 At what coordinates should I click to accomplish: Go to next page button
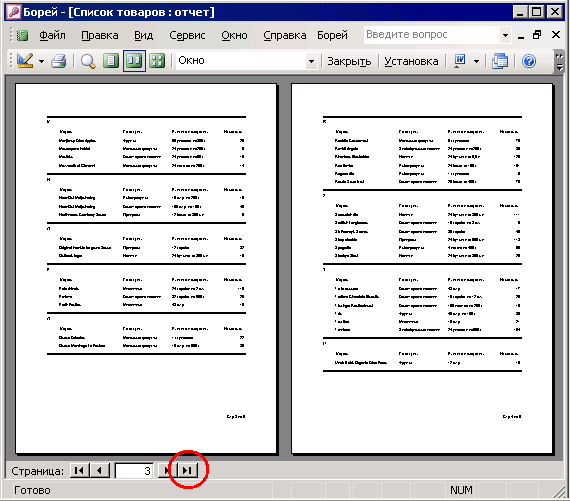point(168,470)
